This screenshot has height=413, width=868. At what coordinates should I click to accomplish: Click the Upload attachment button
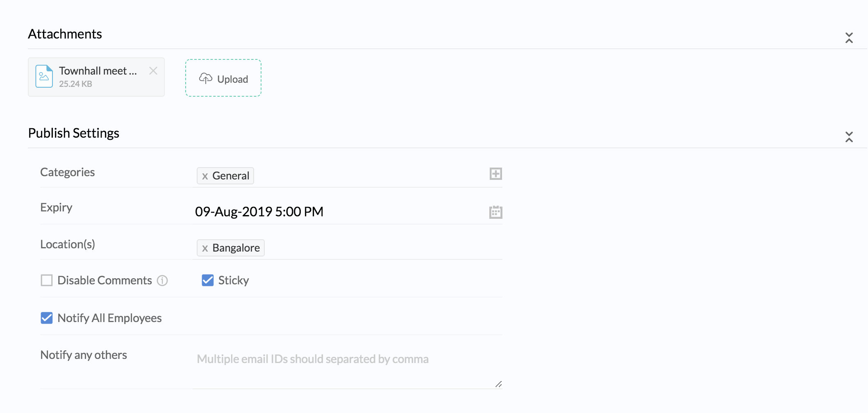point(223,78)
